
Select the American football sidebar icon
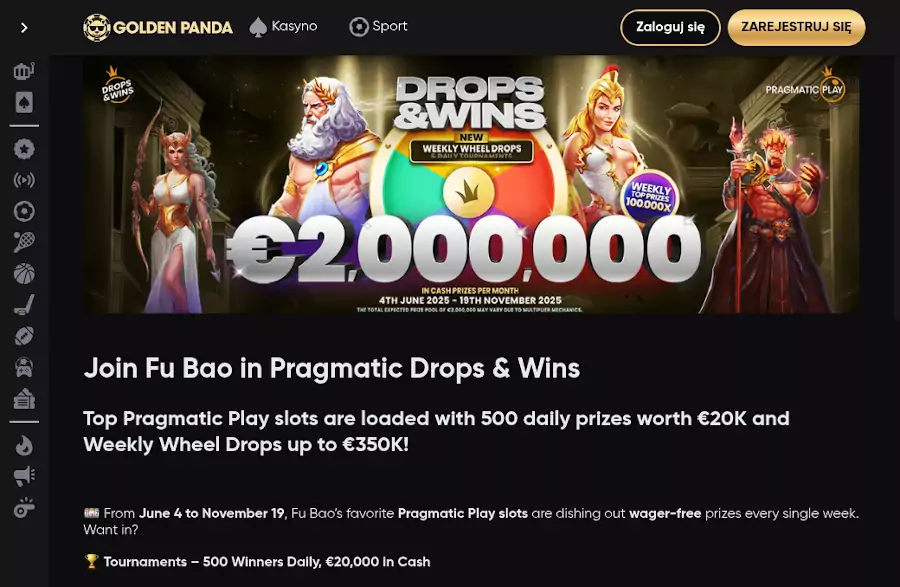tap(24, 336)
